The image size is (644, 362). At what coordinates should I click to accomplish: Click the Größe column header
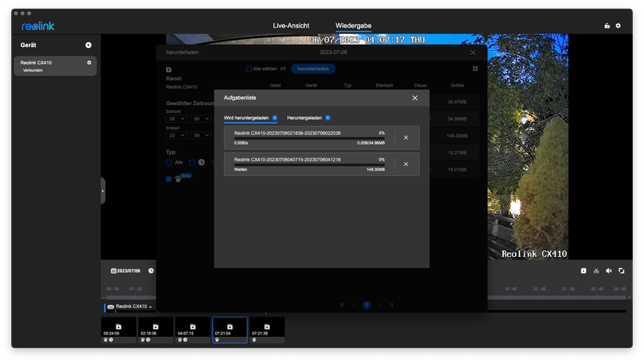tap(457, 85)
